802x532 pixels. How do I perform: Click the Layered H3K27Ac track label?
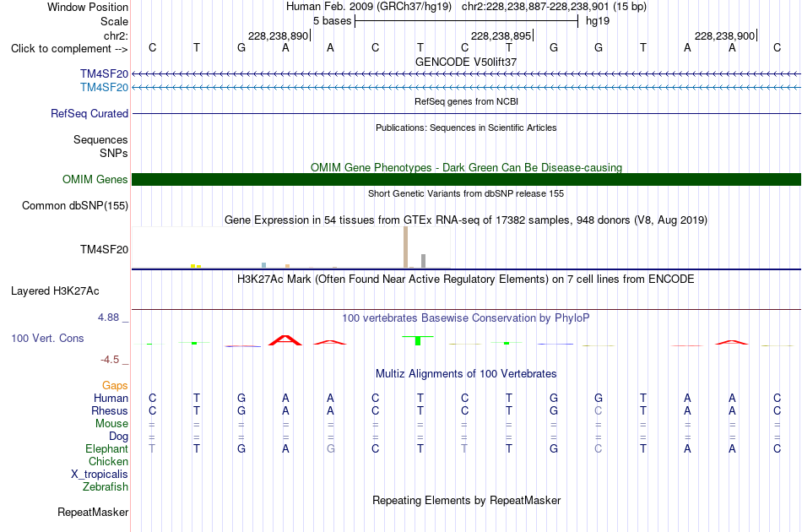tap(55, 291)
